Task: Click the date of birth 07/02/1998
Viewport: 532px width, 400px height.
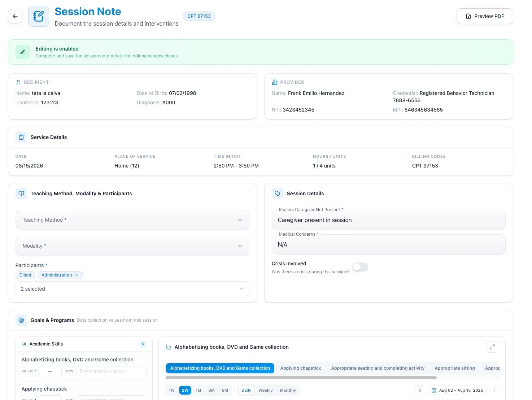Action: pos(183,93)
